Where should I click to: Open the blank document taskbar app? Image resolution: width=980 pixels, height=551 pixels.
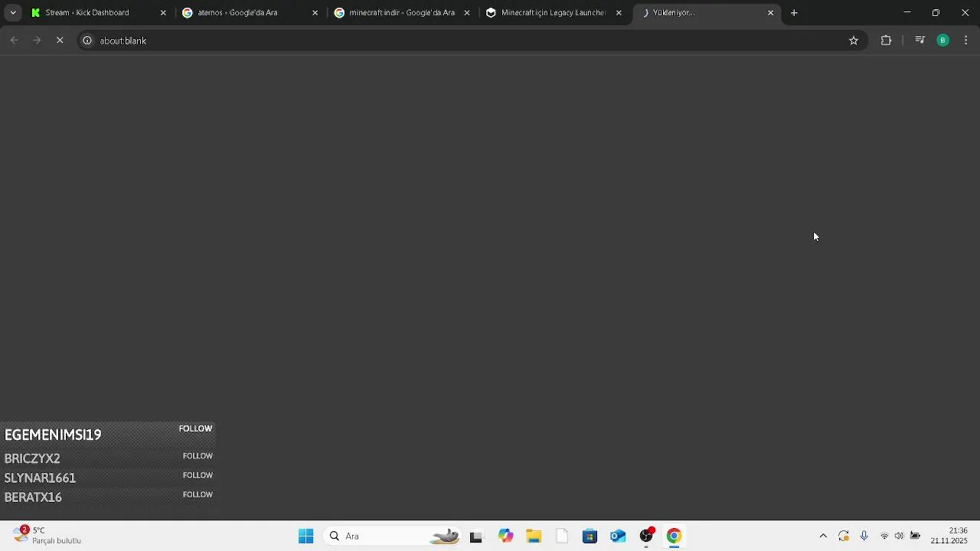click(x=562, y=536)
